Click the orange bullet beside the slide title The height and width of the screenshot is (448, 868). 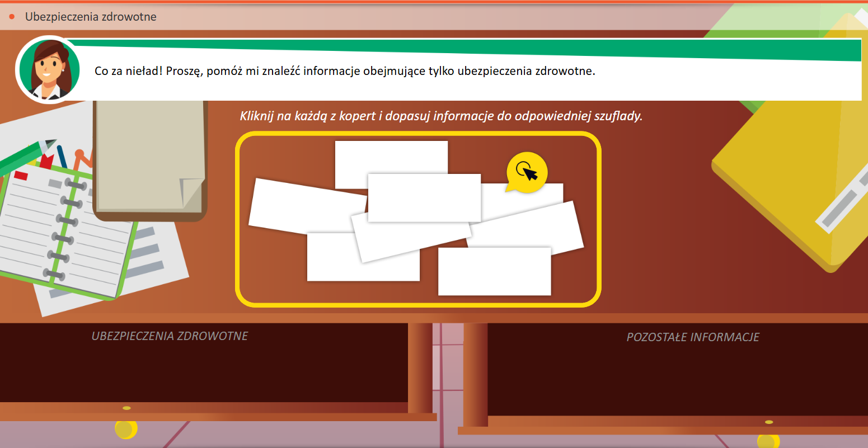pyautogui.click(x=12, y=17)
